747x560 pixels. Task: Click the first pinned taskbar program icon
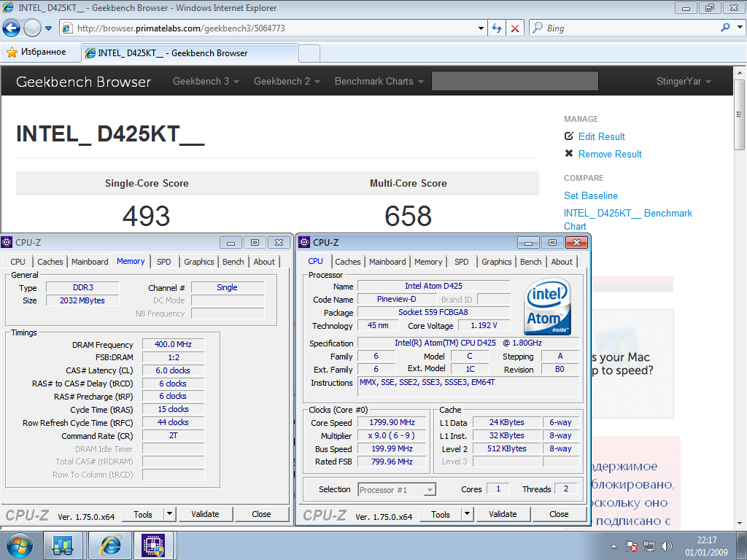point(63,545)
